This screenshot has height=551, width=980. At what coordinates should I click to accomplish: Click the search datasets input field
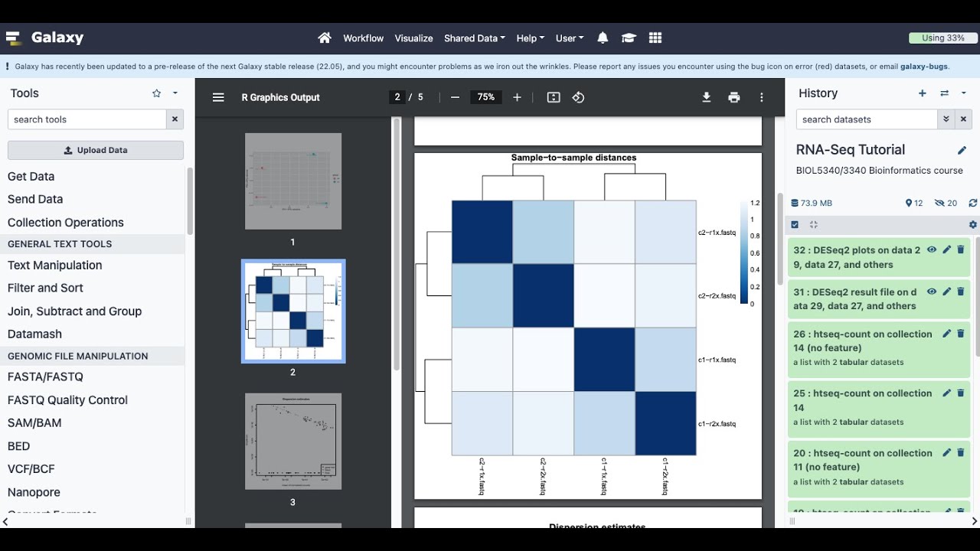867,119
